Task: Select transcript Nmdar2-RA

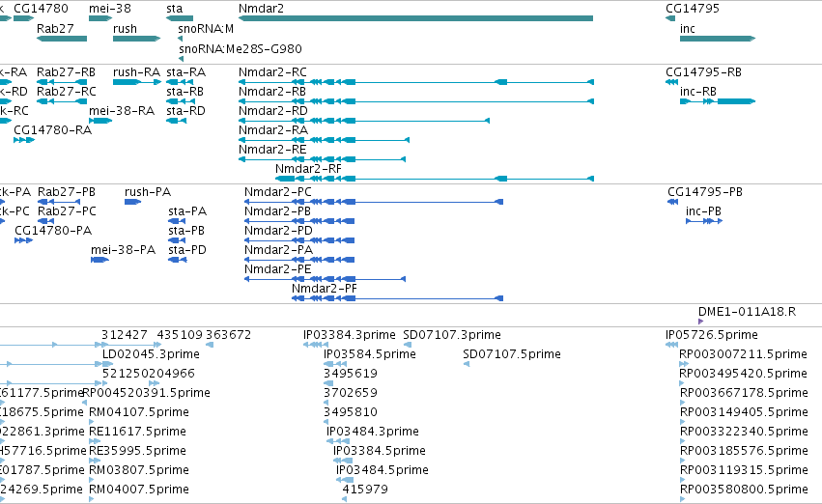Action: click(324, 140)
